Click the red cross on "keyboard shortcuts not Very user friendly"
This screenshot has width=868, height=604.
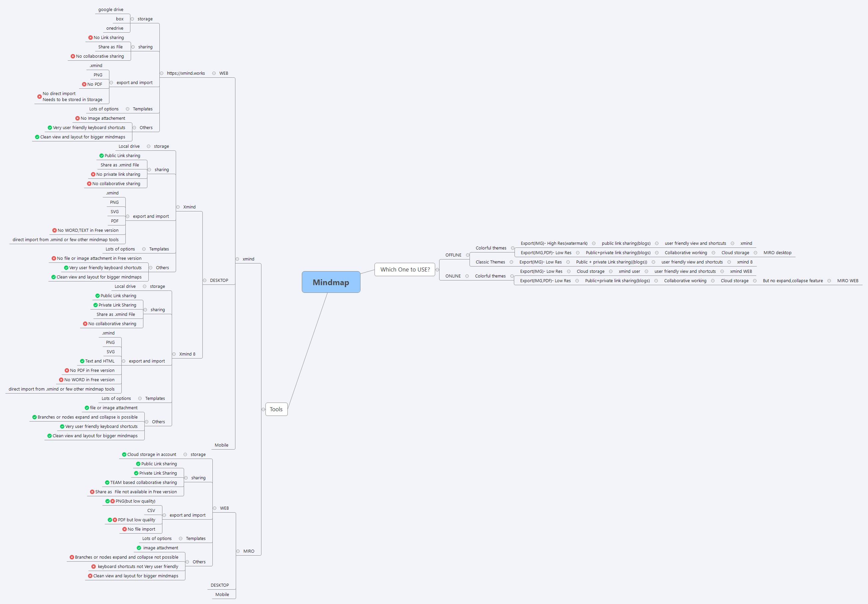pos(94,566)
